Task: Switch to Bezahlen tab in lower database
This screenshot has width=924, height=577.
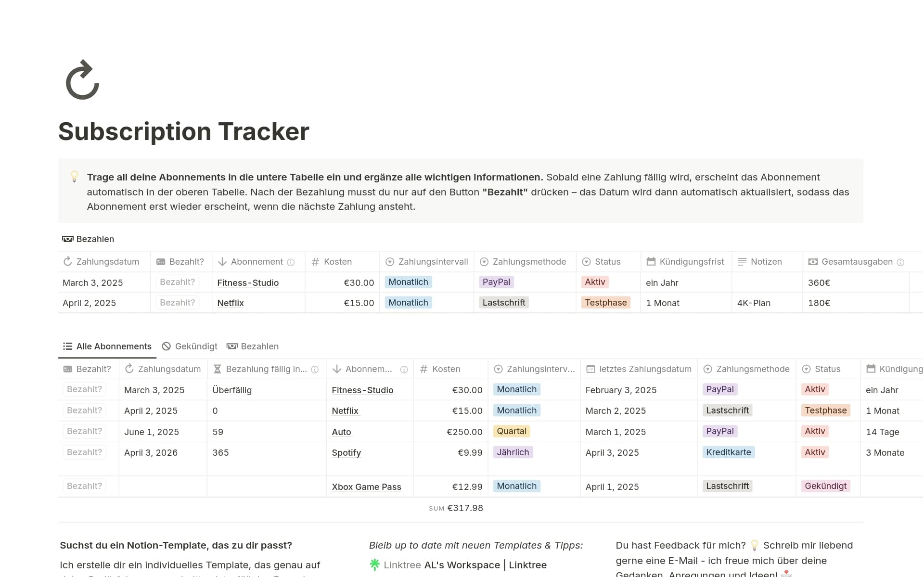Action: [253, 346]
